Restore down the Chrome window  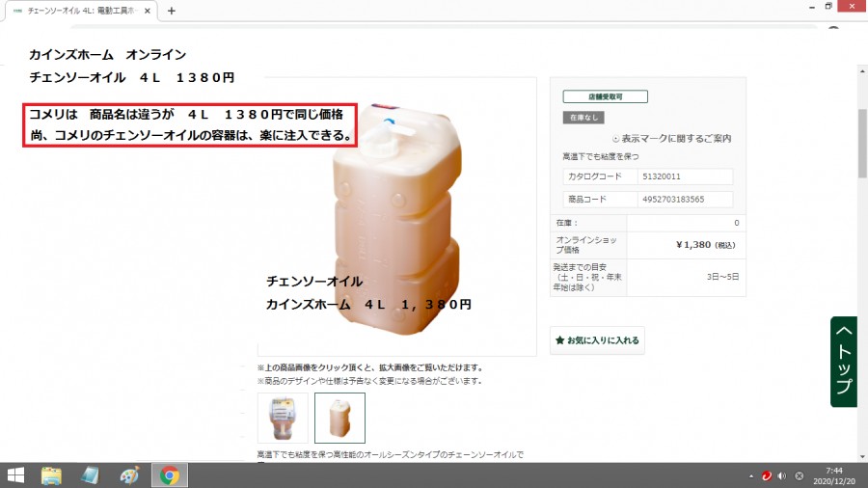click(828, 7)
